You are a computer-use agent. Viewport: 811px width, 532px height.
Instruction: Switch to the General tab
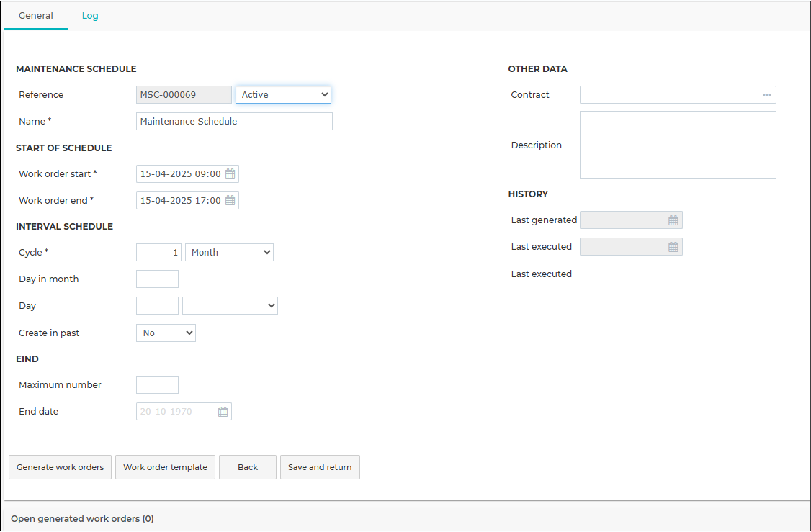[36, 16]
